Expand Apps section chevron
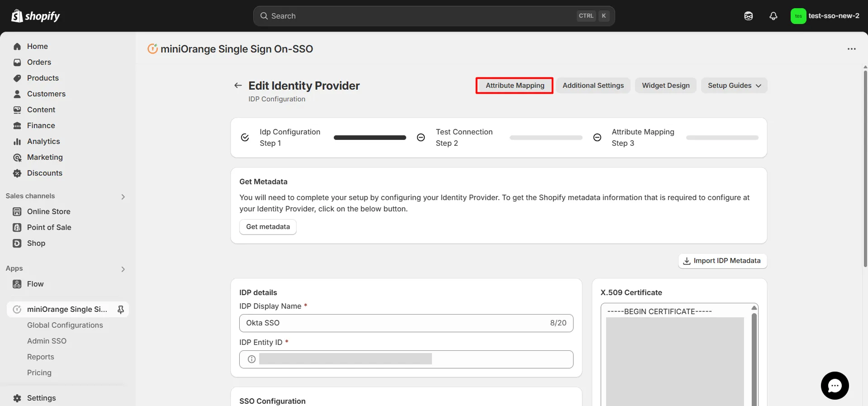The width and height of the screenshot is (868, 406). [x=123, y=269]
